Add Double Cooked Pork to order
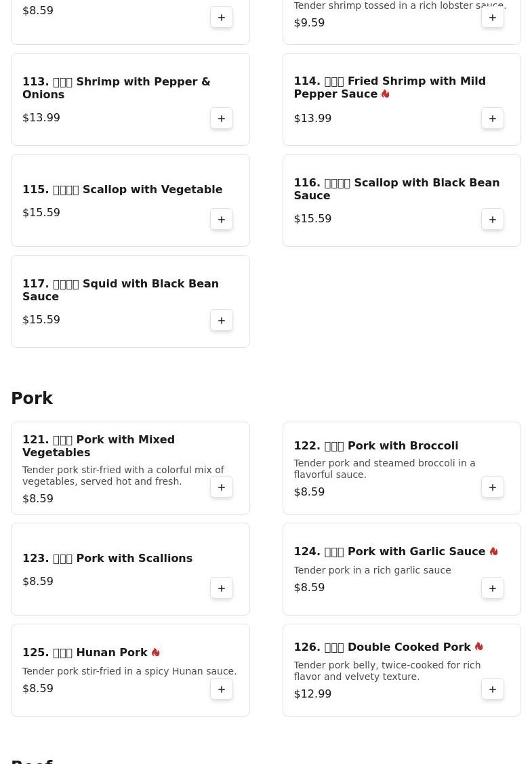Image resolution: width=532 pixels, height=764 pixels. pos(493,689)
